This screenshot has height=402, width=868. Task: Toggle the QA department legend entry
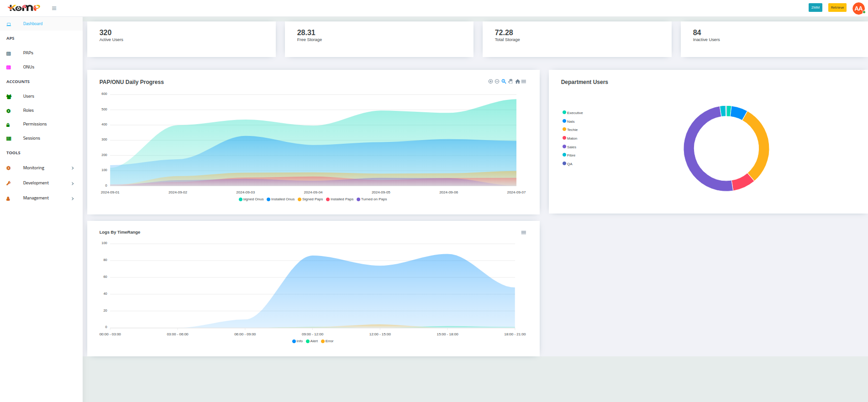[x=568, y=164]
